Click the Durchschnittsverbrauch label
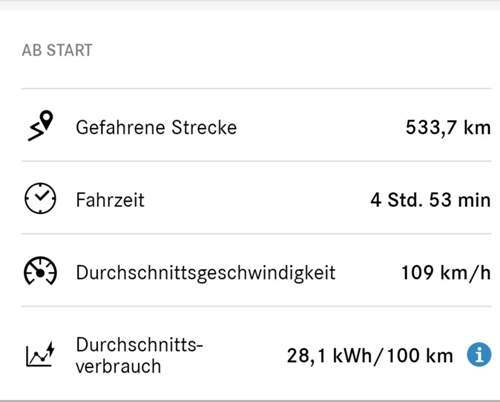This screenshot has width=500, height=402. coord(139,355)
